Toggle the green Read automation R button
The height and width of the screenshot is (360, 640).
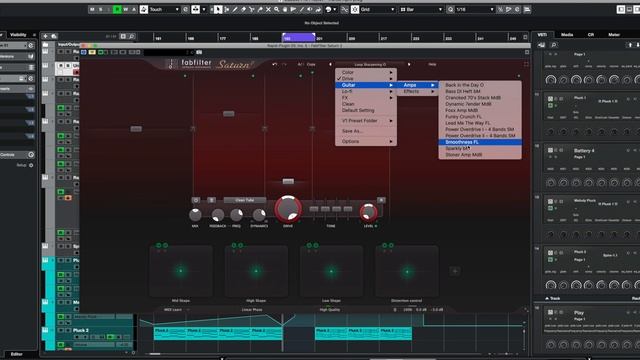click(117, 9)
